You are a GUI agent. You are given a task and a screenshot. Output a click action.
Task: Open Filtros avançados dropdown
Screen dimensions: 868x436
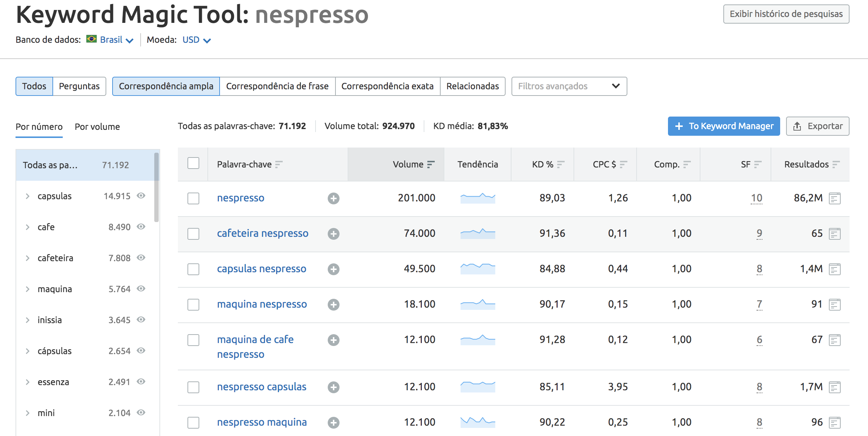click(x=569, y=86)
